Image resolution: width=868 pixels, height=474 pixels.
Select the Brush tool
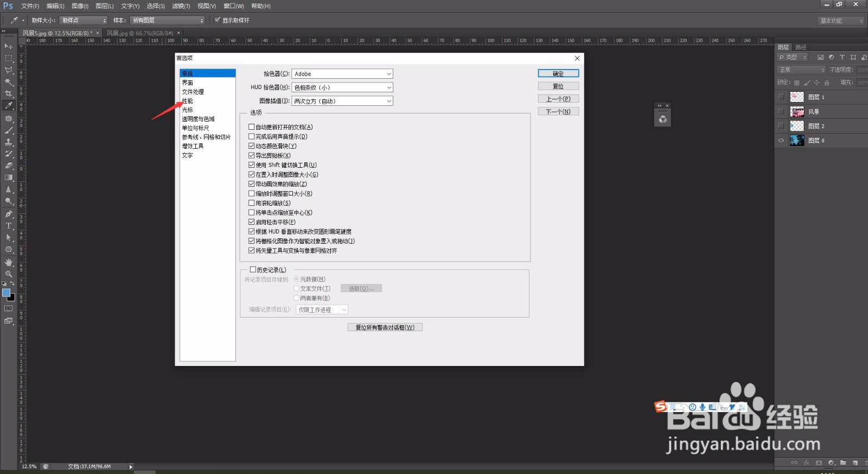pos(9,130)
